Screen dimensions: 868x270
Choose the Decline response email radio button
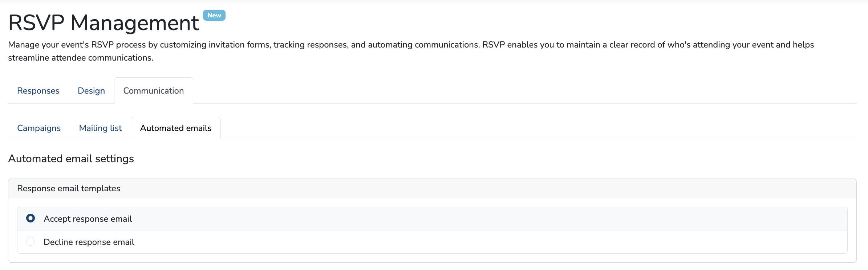[x=31, y=241]
